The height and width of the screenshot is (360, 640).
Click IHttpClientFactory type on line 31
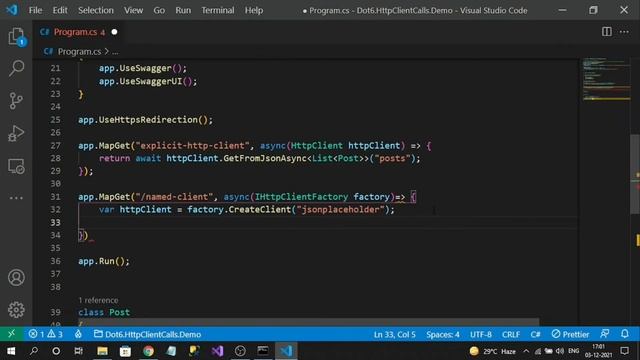click(301, 197)
